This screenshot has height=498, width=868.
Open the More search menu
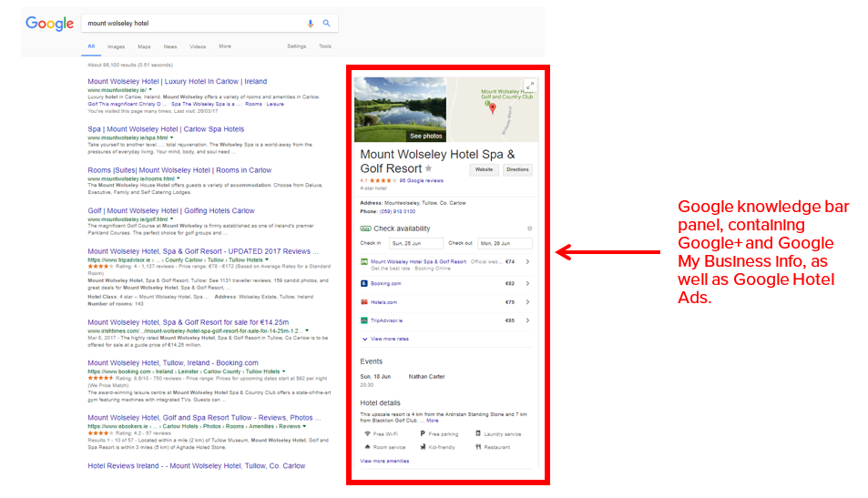tap(225, 46)
